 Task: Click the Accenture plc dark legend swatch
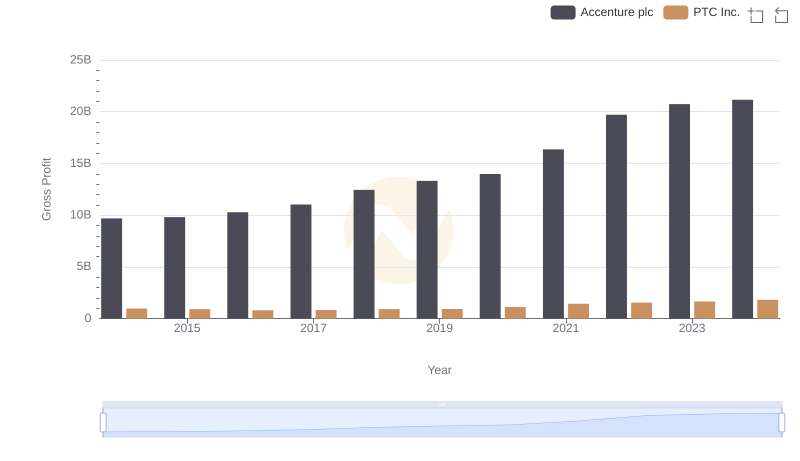tap(563, 12)
